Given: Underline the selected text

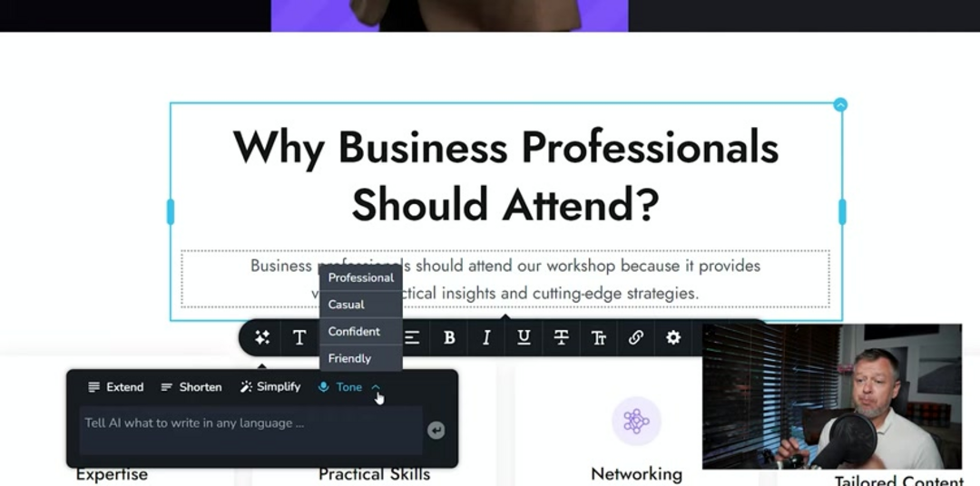Looking at the screenshot, I should [524, 337].
